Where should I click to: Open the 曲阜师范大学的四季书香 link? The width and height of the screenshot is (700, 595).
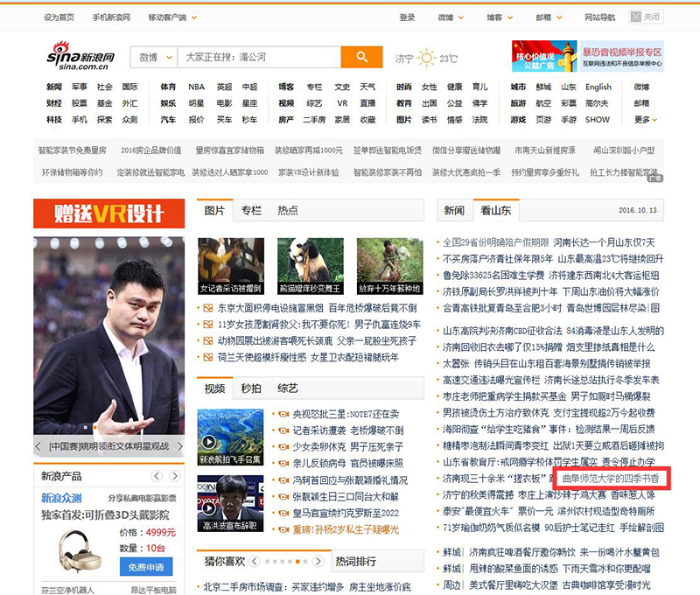pyautogui.click(x=610, y=479)
